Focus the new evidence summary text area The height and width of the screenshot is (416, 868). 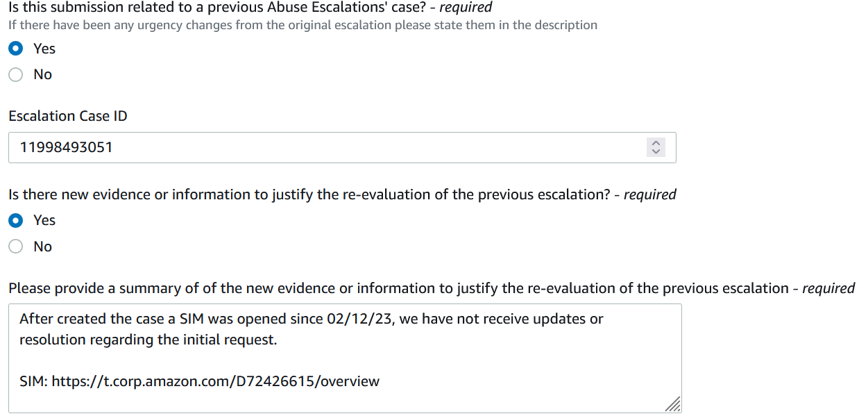[x=345, y=358]
